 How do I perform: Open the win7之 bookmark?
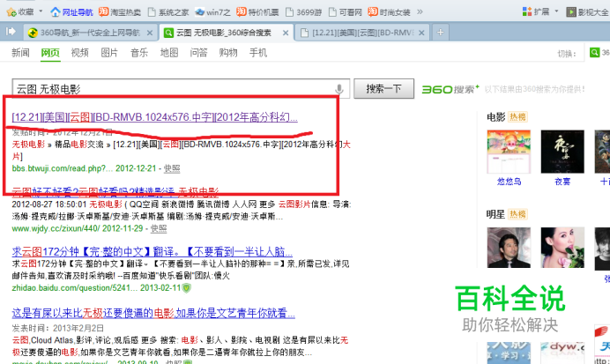coord(212,12)
